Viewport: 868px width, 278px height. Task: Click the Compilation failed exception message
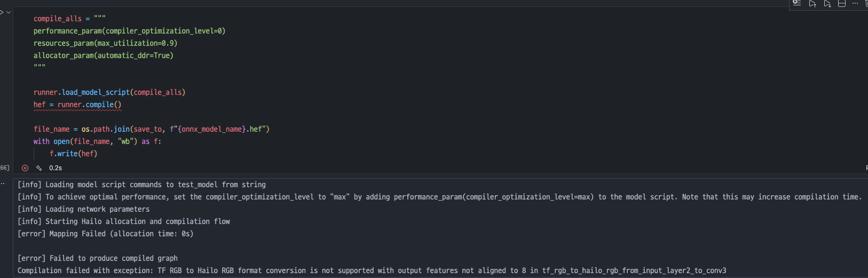[372, 271]
